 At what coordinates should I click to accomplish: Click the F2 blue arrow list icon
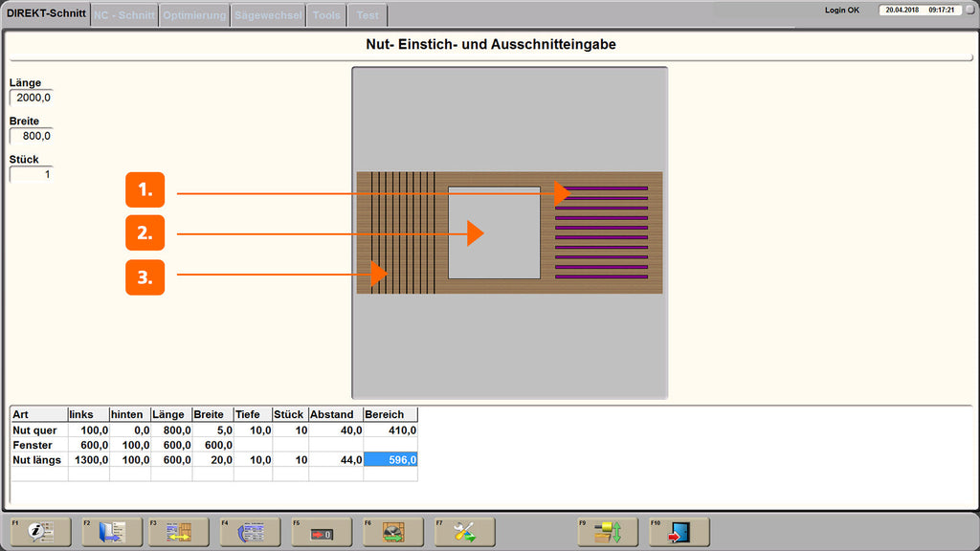(112, 532)
